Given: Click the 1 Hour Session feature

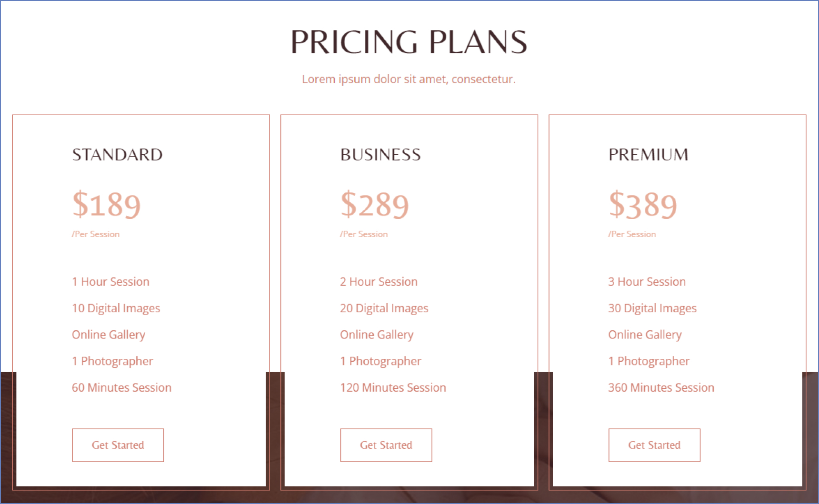Looking at the screenshot, I should pyautogui.click(x=110, y=282).
